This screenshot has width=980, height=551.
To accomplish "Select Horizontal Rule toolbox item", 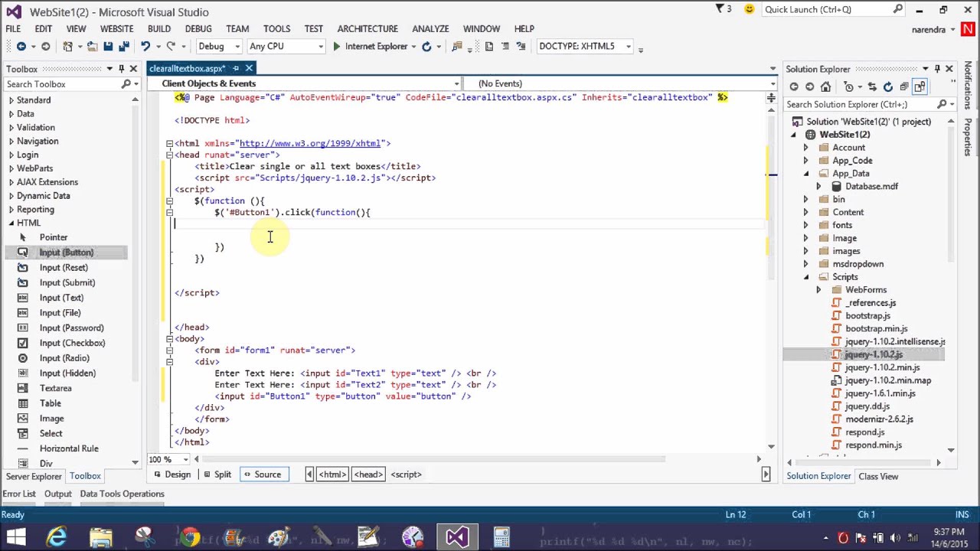I will click(69, 448).
